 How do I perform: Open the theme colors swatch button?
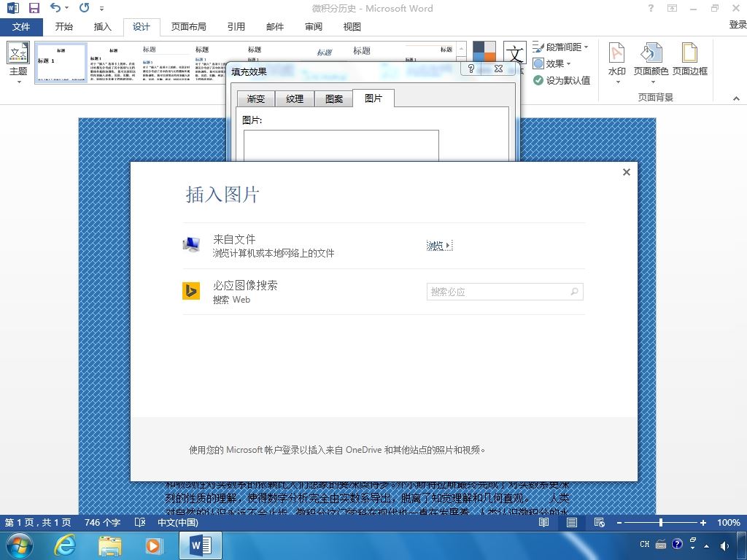pyautogui.click(x=484, y=52)
